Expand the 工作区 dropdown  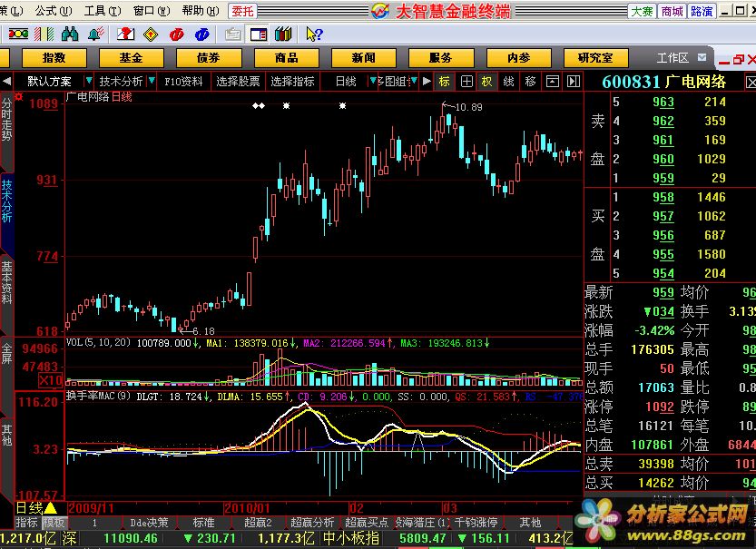coord(702,57)
